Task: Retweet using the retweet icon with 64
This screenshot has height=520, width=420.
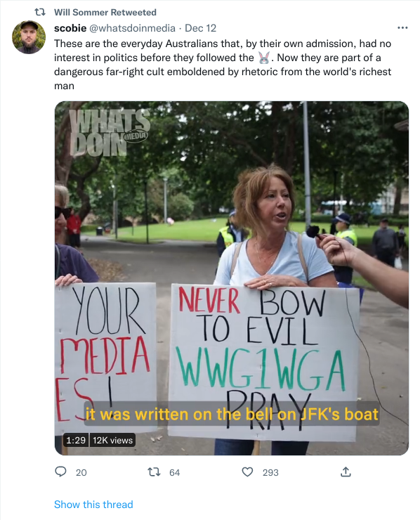Action: pos(154,472)
